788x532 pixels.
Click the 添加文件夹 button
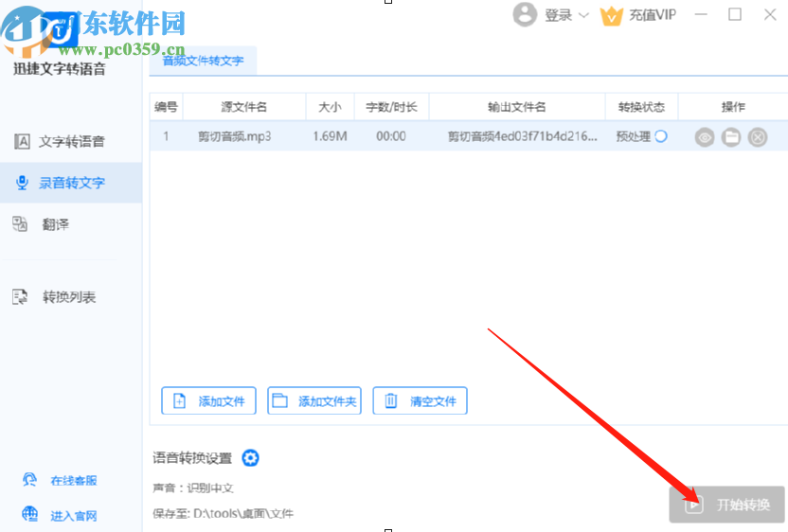point(314,400)
